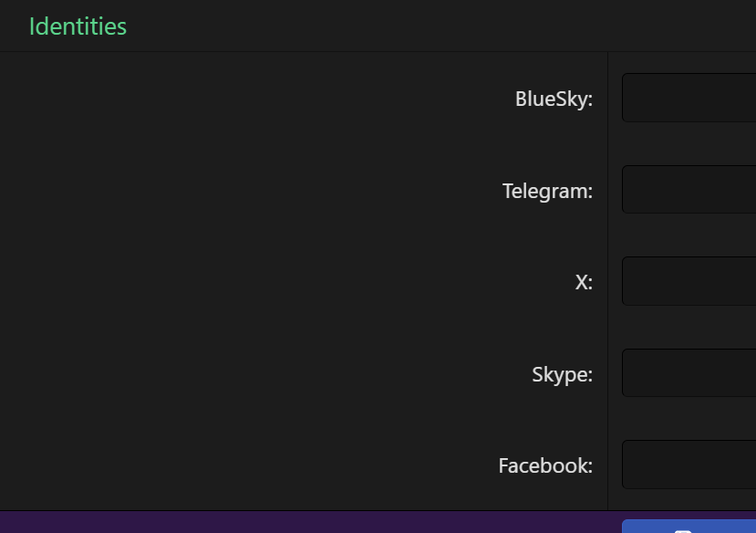Click the Facebook field label
This screenshot has height=533, width=756.
tap(545, 465)
